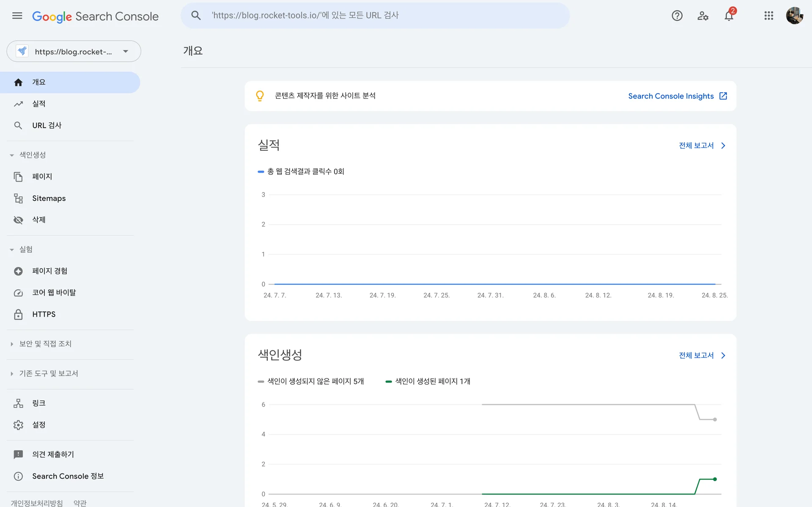Open the 설정 gear item
The height and width of the screenshot is (507, 812).
click(38, 425)
